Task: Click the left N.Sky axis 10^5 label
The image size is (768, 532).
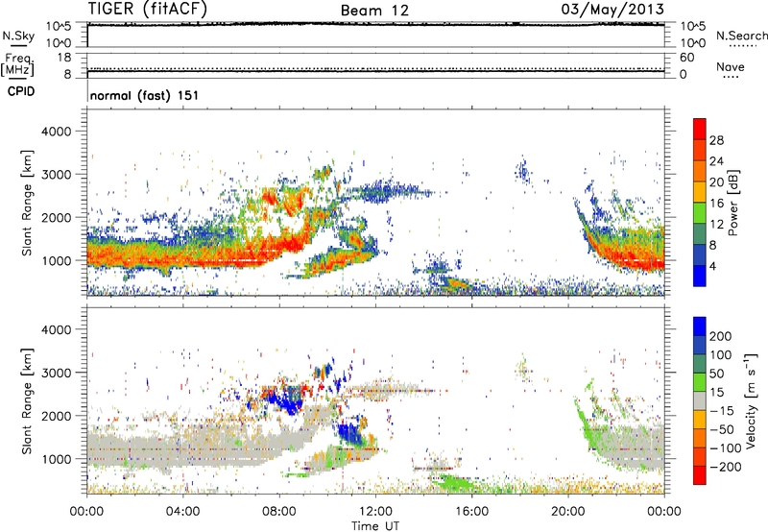Action: click(x=59, y=26)
